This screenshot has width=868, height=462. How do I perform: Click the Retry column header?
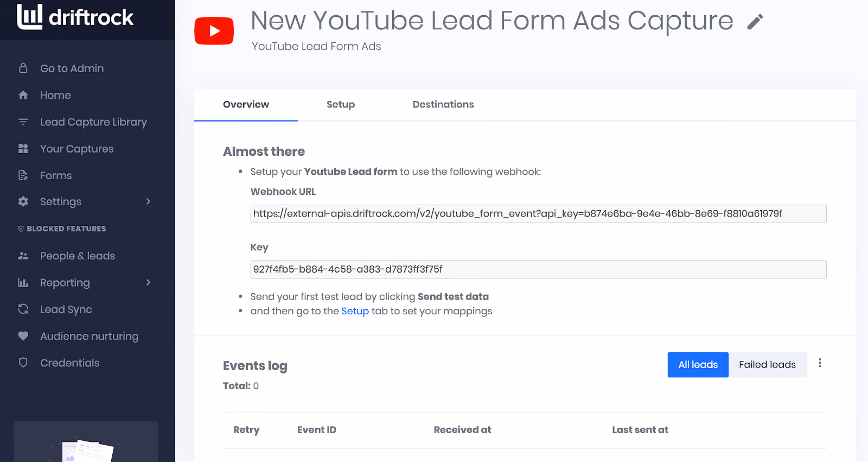point(246,430)
